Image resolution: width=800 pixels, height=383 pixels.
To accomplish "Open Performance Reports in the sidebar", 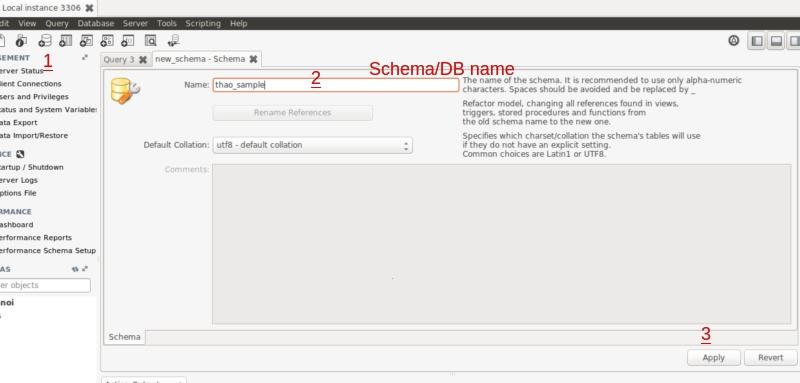I will (x=36, y=238).
